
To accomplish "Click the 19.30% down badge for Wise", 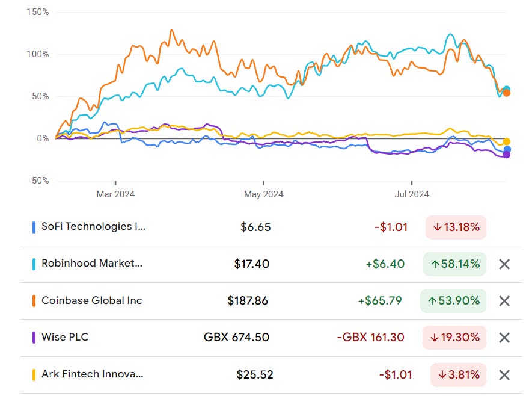I will click(454, 338).
